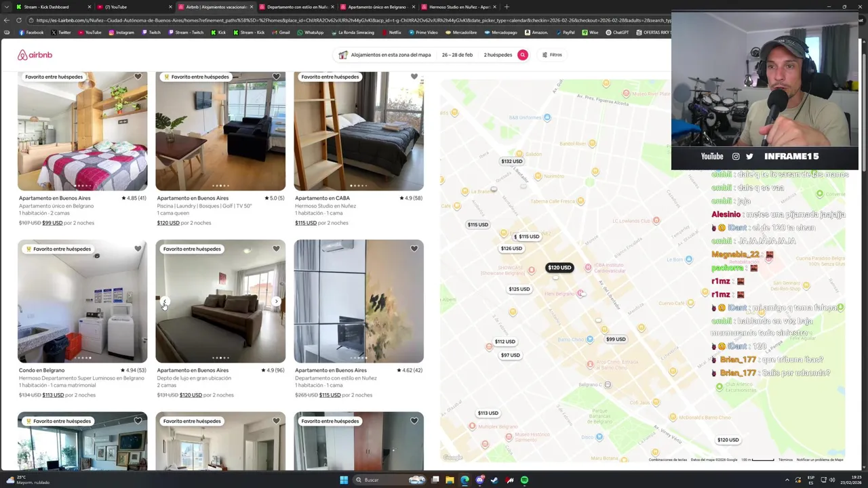Favorite the Hermoso Studio en Nuñez listing
The image size is (868, 488).
(x=414, y=77)
